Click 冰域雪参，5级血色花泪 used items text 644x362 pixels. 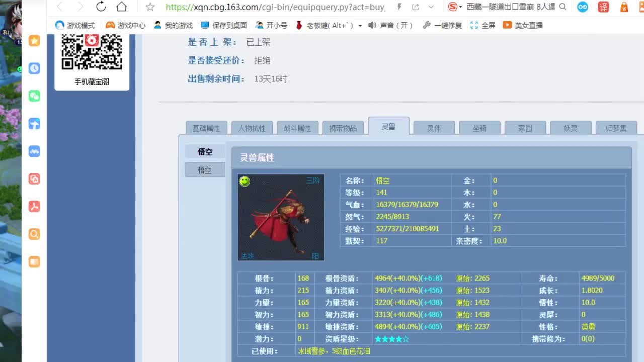(334, 351)
